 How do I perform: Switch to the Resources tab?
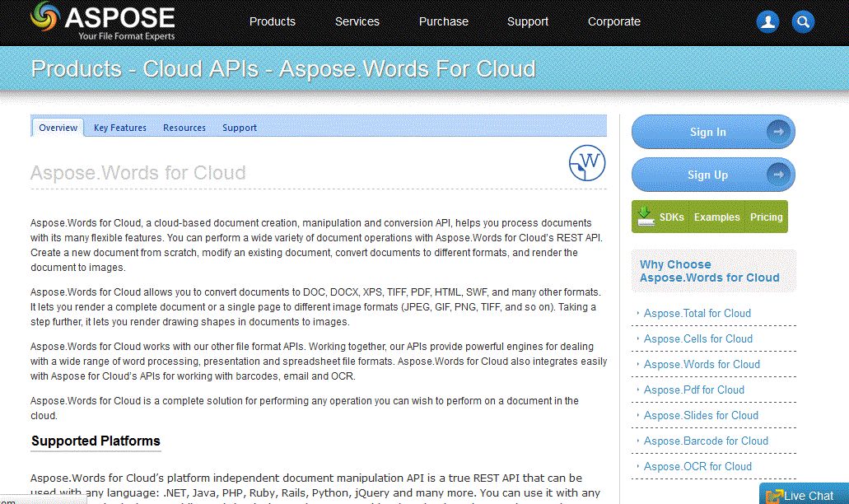[x=184, y=128]
